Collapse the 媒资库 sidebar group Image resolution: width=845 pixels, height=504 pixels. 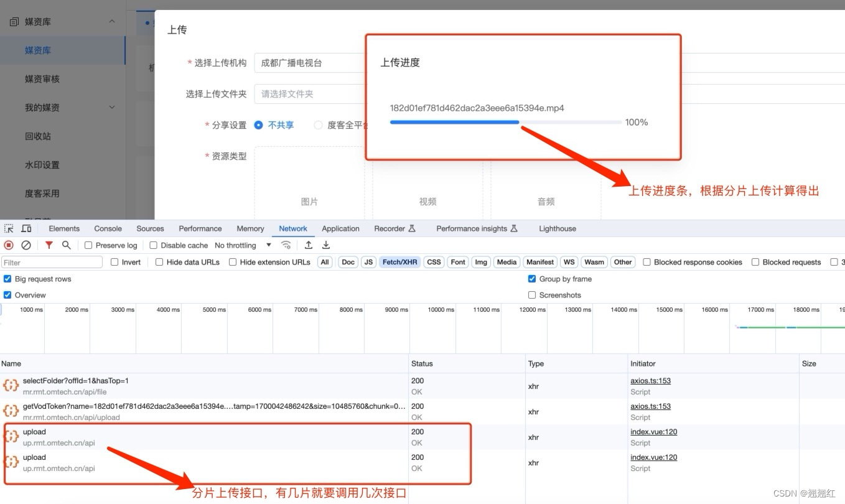click(112, 22)
